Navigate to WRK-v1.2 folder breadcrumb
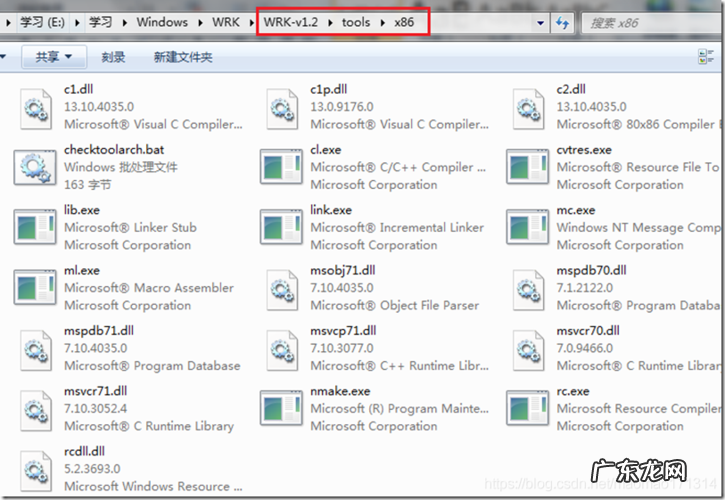 pos(291,22)
